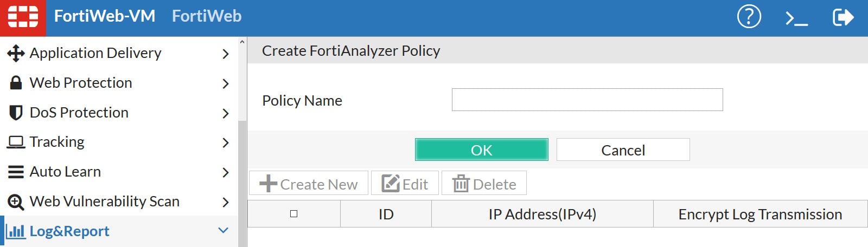Screen dimensions: 868x247
Task: Click the Fortinet logo icon
Action: [23, 16]
